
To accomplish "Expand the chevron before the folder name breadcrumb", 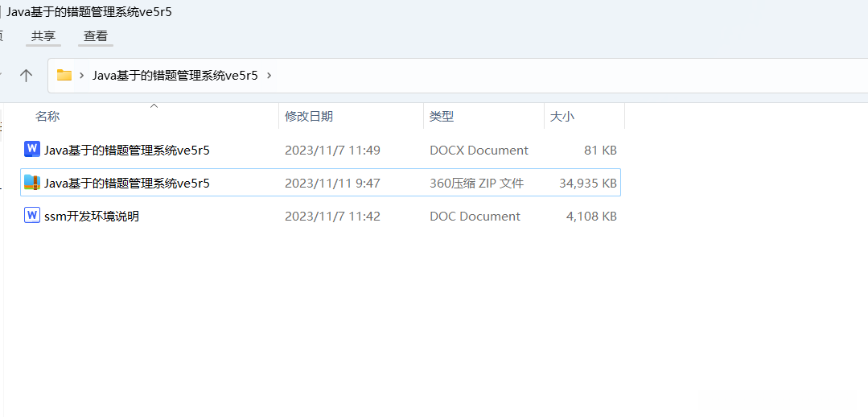I will [x=82, y=76].
